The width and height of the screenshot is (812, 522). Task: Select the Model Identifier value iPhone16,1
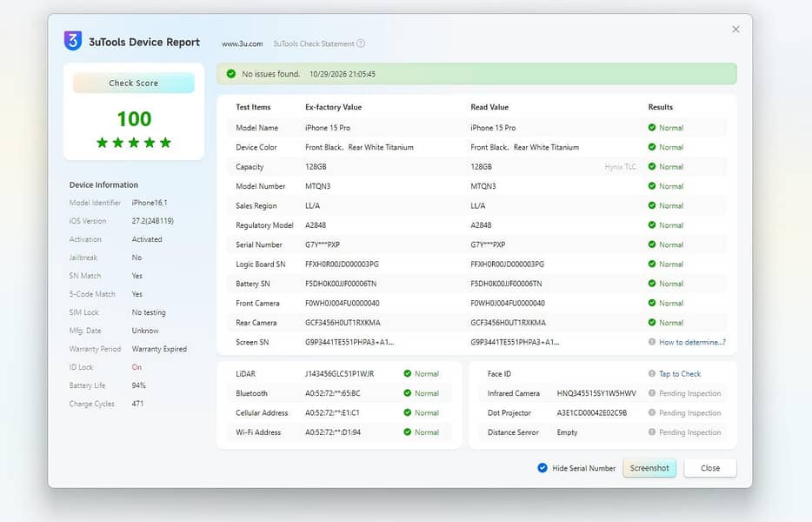click(x=150, y=203)
